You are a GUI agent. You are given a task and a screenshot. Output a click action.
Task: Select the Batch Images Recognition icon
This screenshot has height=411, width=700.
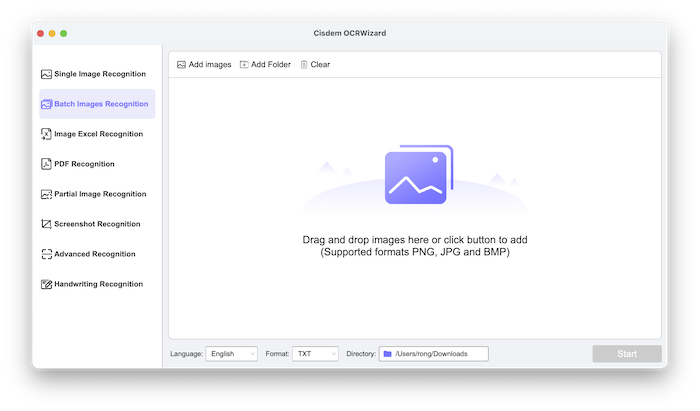[x=46, y=104]
